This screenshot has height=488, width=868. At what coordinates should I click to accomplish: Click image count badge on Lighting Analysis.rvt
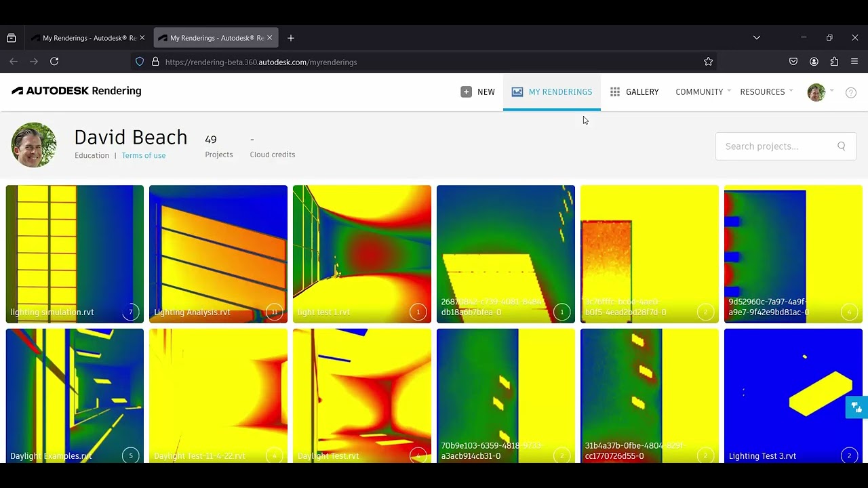274,312
